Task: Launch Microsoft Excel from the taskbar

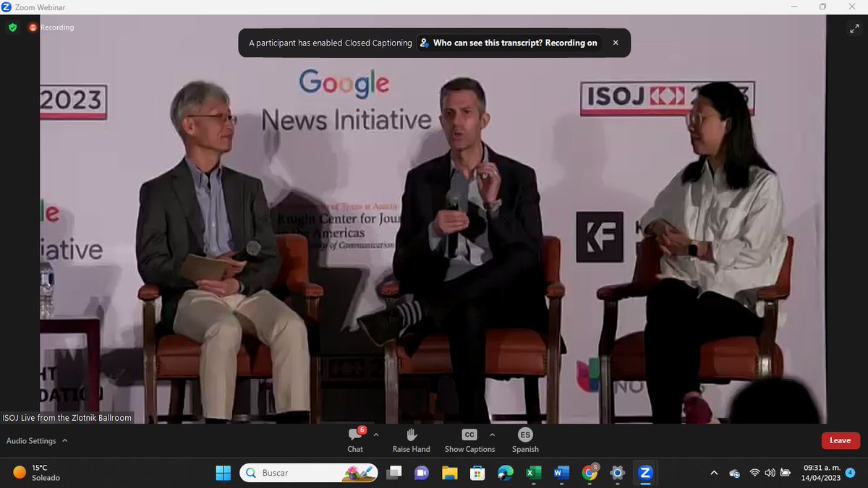Action: 533,473
